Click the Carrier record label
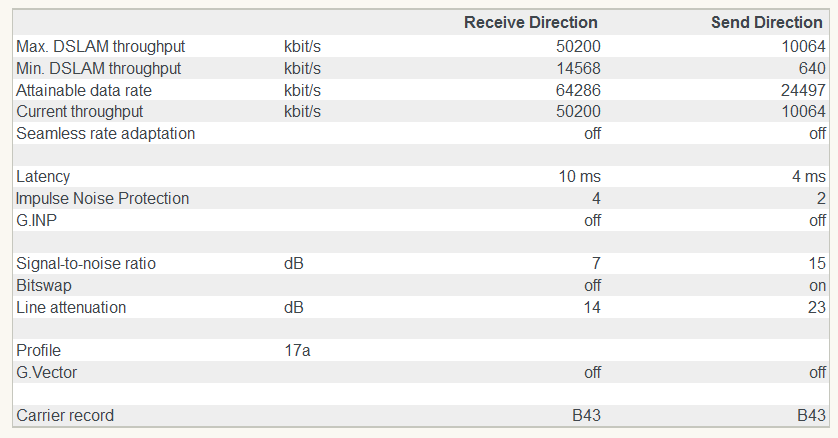The height and width of the screenshot is (438, 838). (65, 415)
